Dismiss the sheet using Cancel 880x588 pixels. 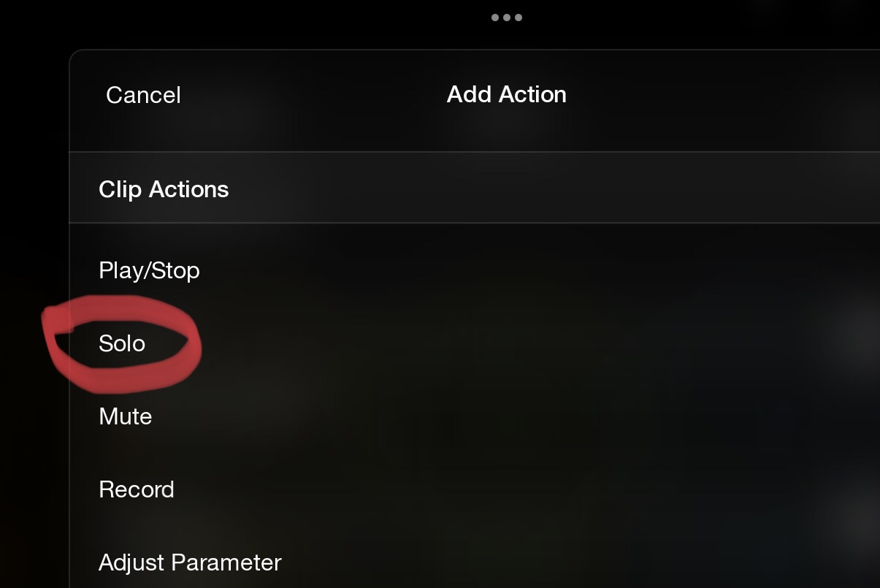point(143,95)
